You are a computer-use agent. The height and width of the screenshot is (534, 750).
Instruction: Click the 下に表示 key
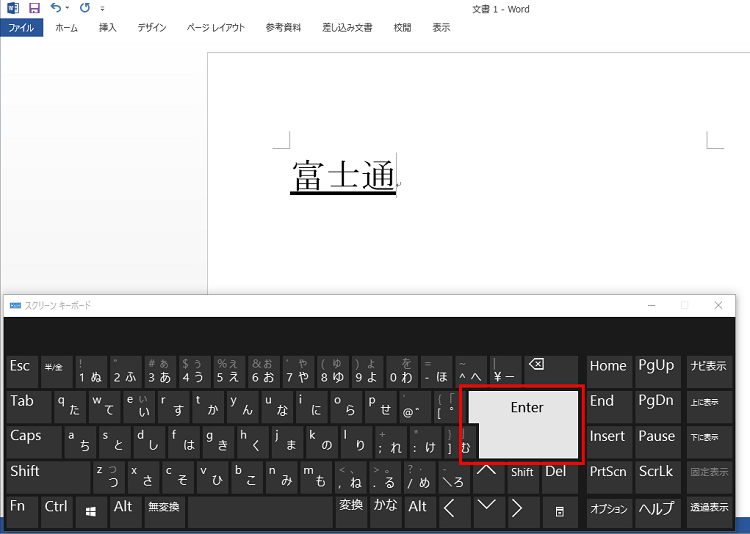[x=709, y=442]
